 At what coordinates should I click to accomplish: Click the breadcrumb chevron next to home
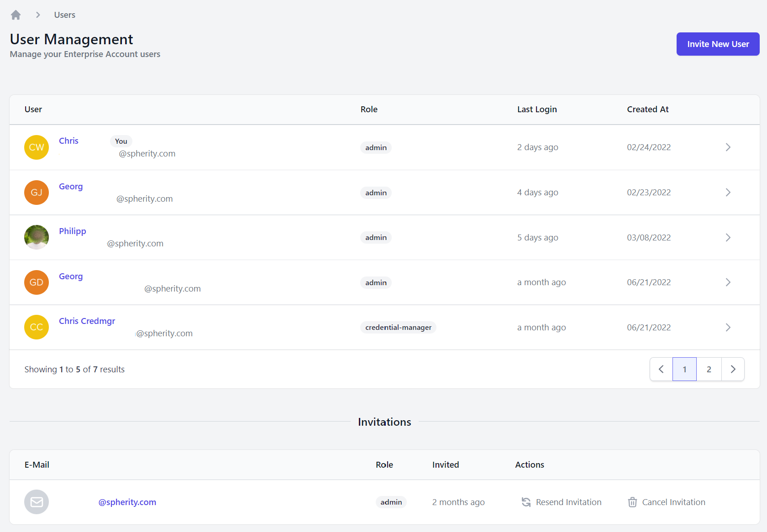point(38,15)
